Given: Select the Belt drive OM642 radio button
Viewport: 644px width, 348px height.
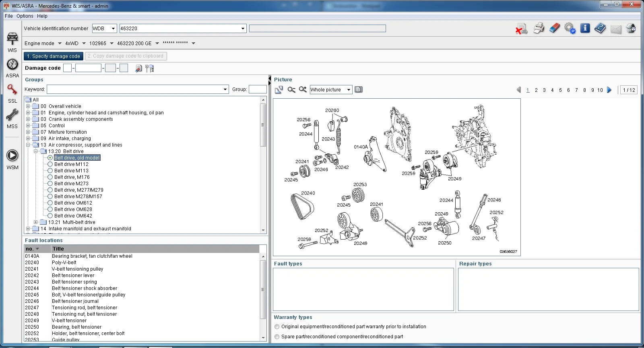Looking at the screenshot, I should [50, 216].
